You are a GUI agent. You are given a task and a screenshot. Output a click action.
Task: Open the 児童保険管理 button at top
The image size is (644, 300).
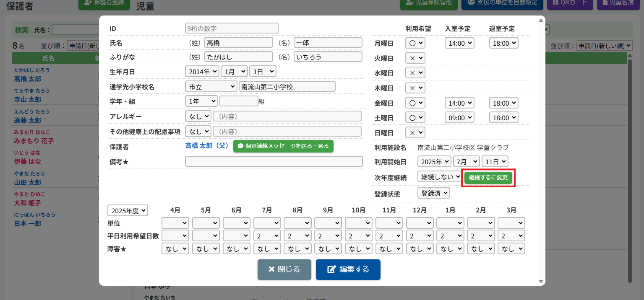coord(428,3)
